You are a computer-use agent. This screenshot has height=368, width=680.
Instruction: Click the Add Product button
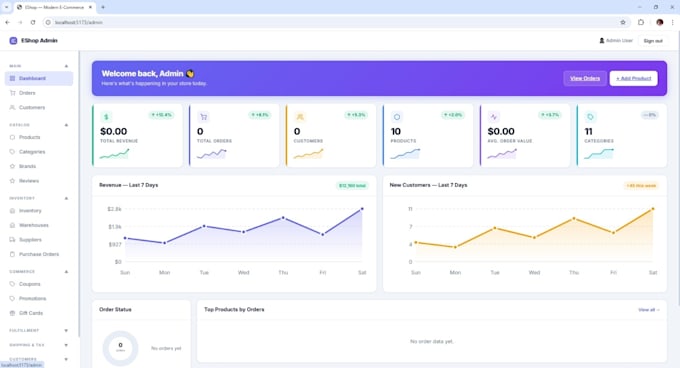(x=634, y=78)
